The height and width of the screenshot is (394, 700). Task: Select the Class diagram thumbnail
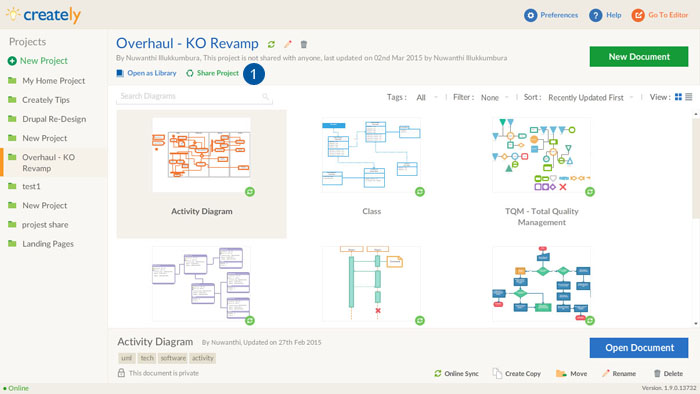(x=371, y=155)
